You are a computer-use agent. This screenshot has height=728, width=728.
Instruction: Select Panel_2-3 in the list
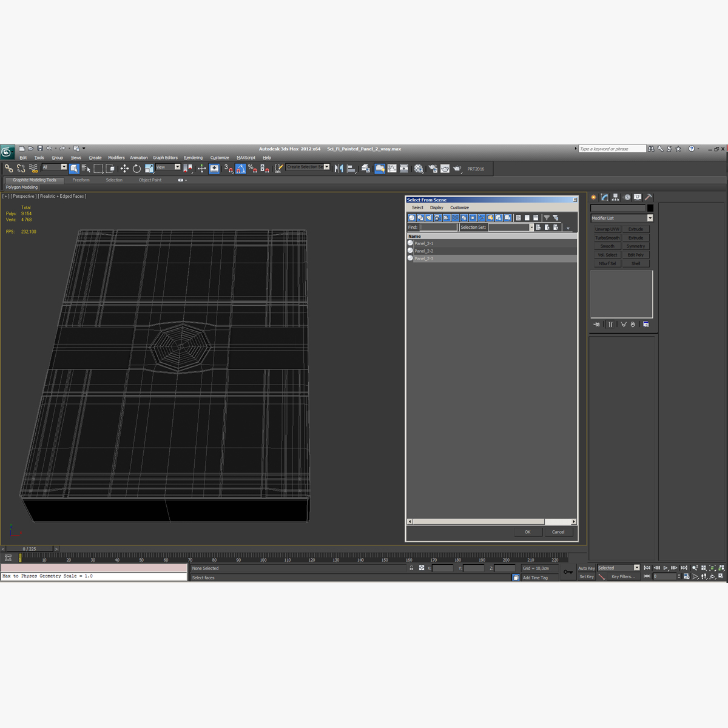click(x=492, y=258)
